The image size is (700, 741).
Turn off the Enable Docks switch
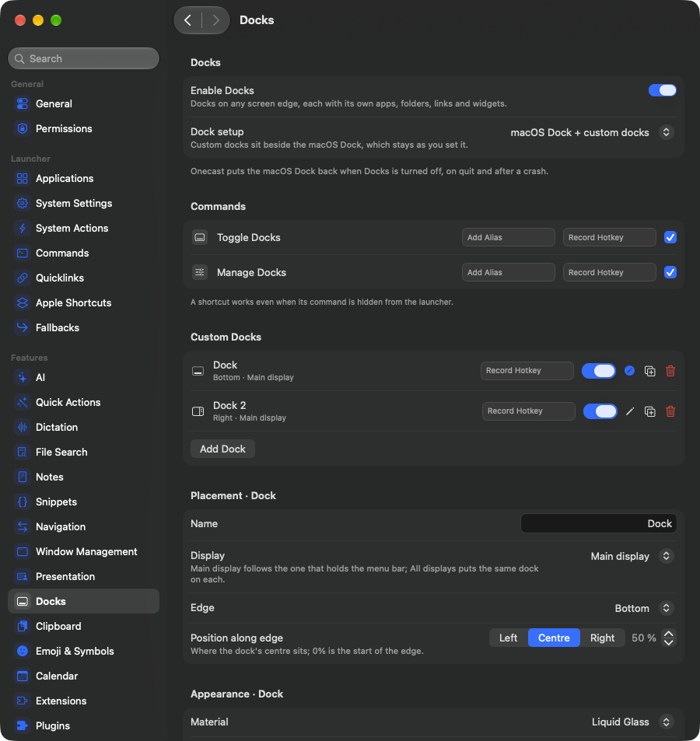pyautogui.click(x=662, y=90)
